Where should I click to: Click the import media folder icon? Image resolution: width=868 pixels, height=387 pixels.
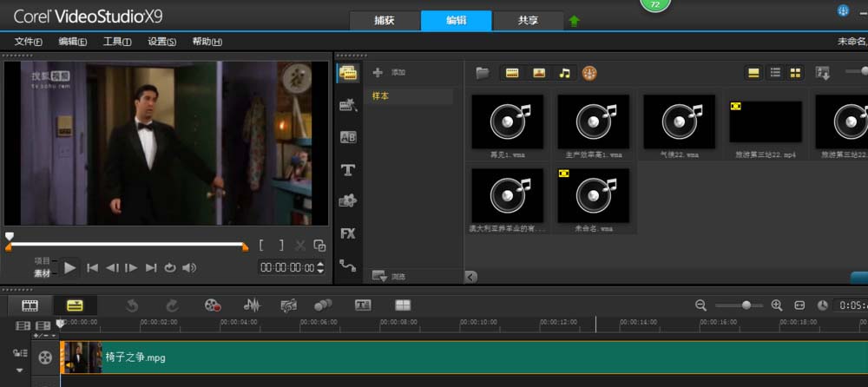tap(483, 73)
